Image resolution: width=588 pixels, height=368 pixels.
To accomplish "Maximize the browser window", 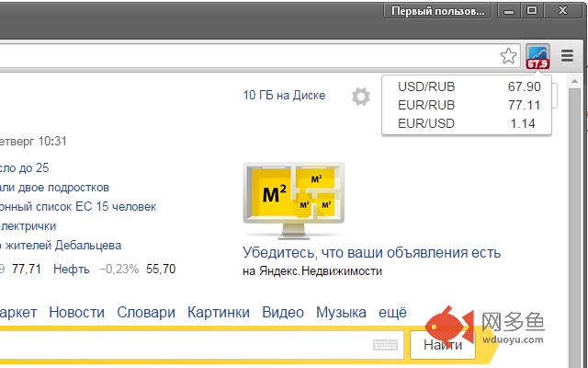I will (x=532, y=11).
